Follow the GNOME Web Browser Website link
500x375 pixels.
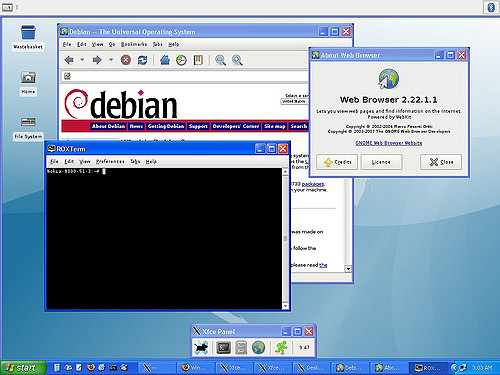click(x=389, y=143)
